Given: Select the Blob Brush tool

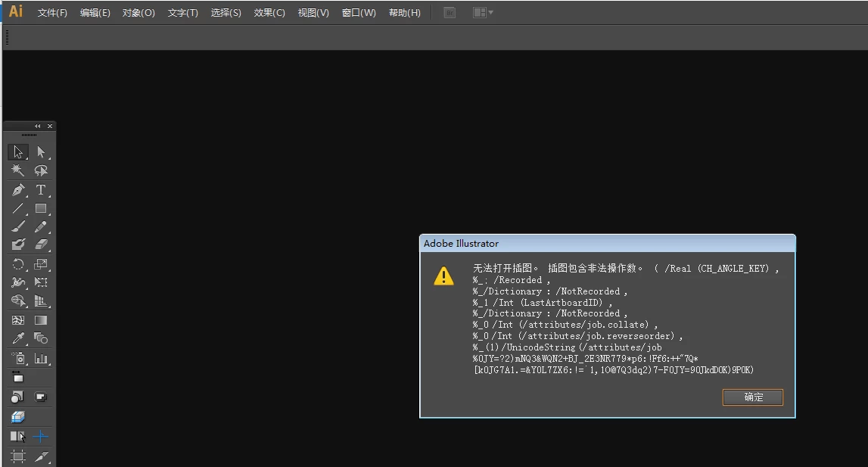Looking at the screenshot, I should [17, 244].
